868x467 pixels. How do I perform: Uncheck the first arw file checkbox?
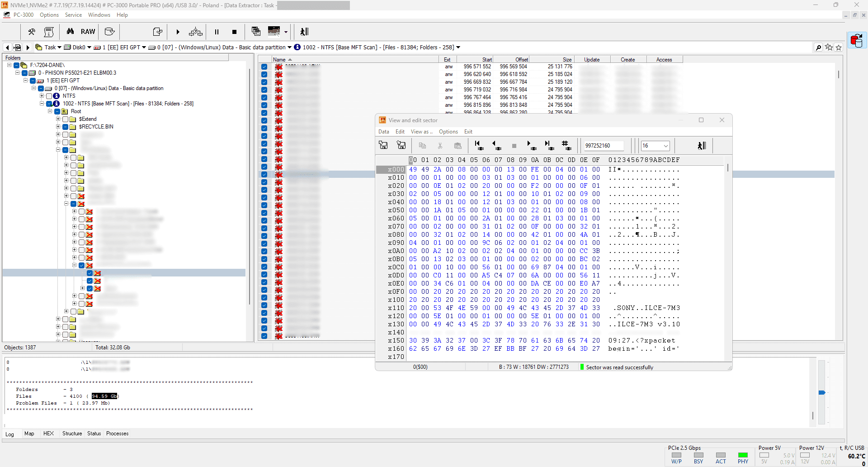[264, 67]
